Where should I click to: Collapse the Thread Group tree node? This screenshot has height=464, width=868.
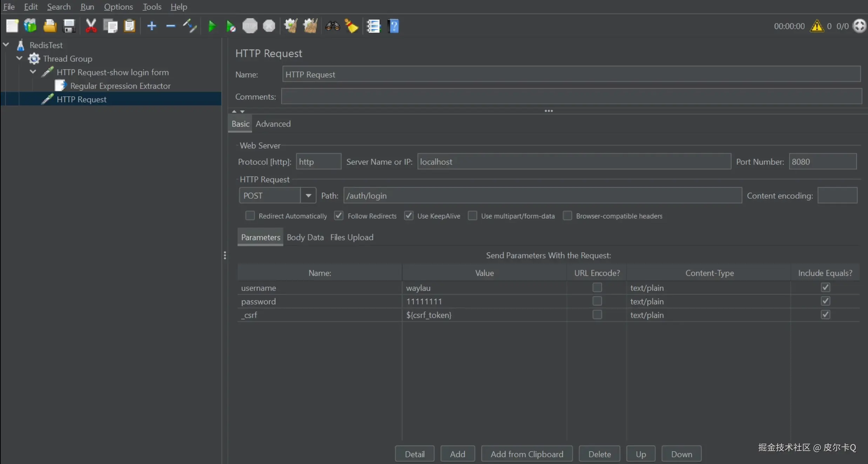(x=20, y=58)
